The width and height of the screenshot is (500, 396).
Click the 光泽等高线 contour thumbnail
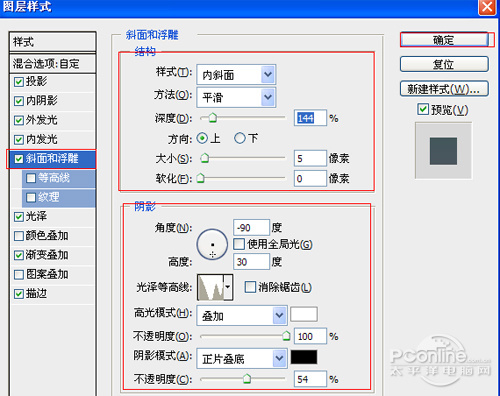point(211,287)
